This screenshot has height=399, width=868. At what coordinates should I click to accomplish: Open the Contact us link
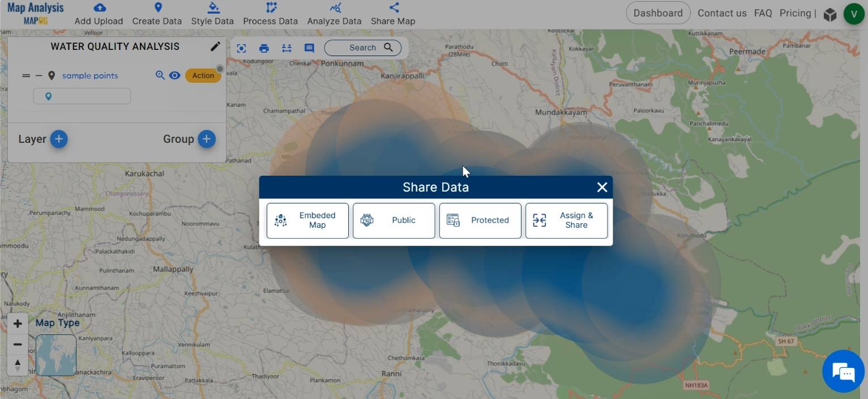click(x=722, y=13)
